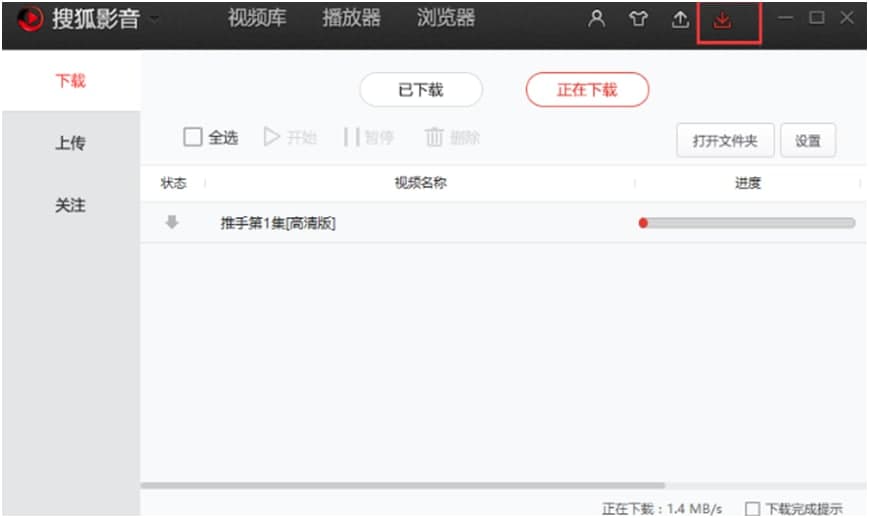
Task: Click the 暂停 pause button
Action: pyautogui.click(x=369, y=137)
